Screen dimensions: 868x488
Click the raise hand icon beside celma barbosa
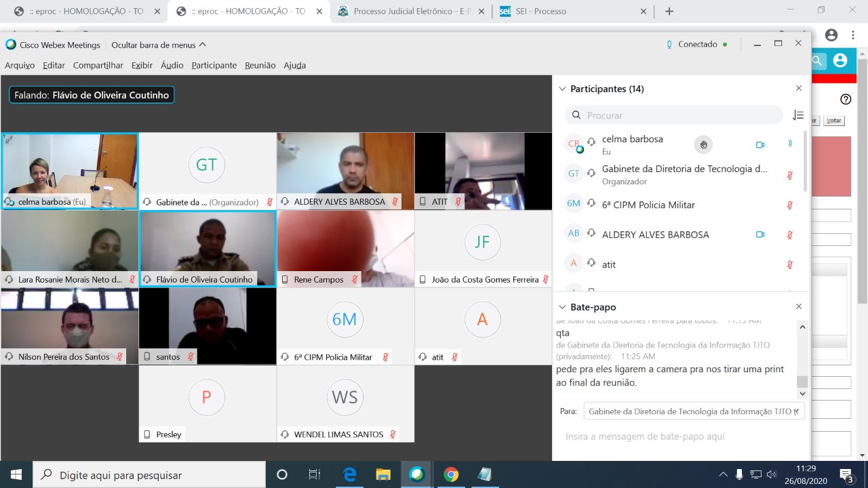[x=703, y=144]
